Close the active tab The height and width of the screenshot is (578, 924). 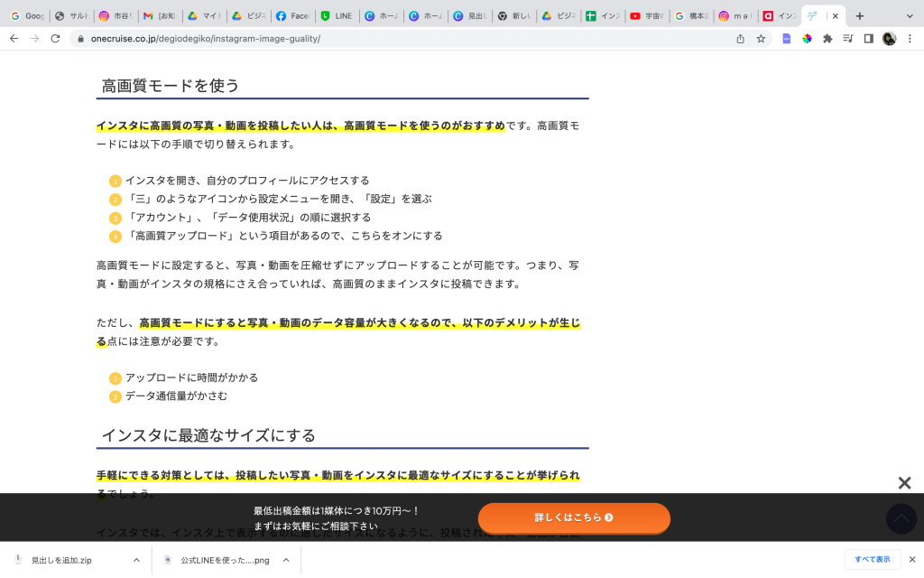[835, 16]
